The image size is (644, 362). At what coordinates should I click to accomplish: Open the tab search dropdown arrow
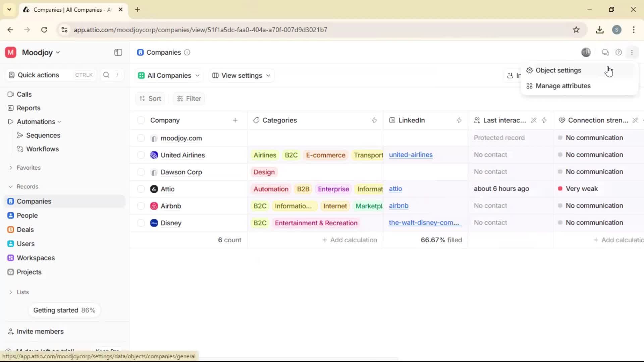pos(9,9)
